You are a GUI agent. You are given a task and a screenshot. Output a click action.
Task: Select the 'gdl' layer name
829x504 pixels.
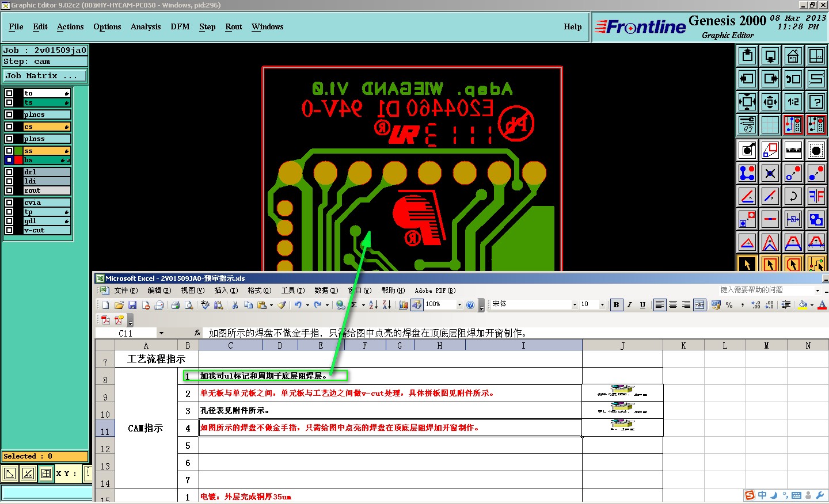pyautogui.click(x=47, y=221)
